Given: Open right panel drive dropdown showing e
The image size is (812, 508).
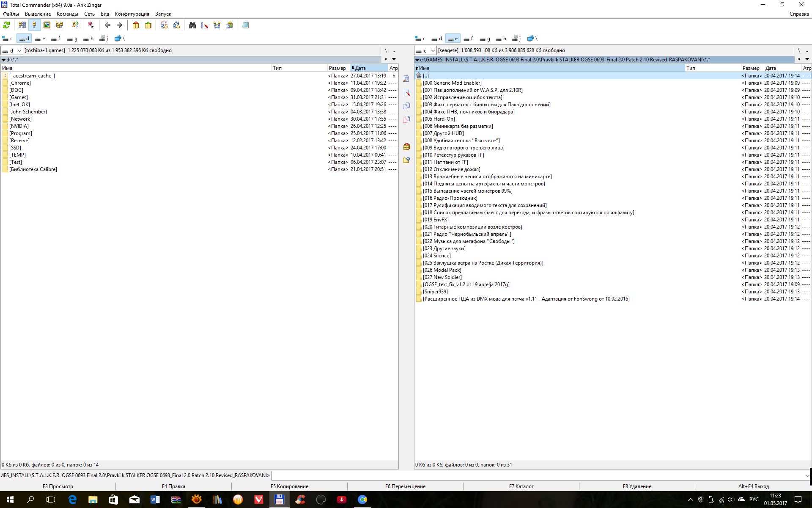Looking at the screenshot, I should [x=425, y=50].
